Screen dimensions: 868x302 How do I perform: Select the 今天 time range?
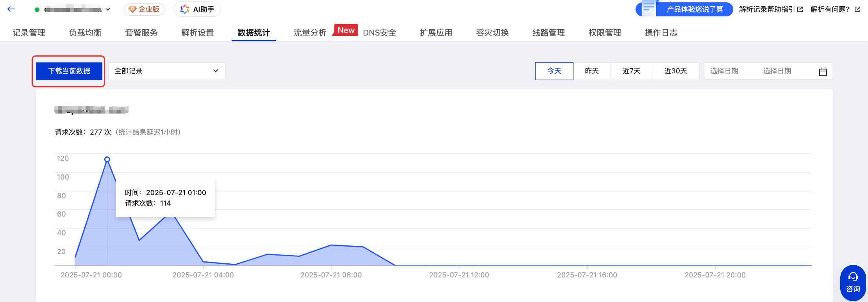[554, 71]
